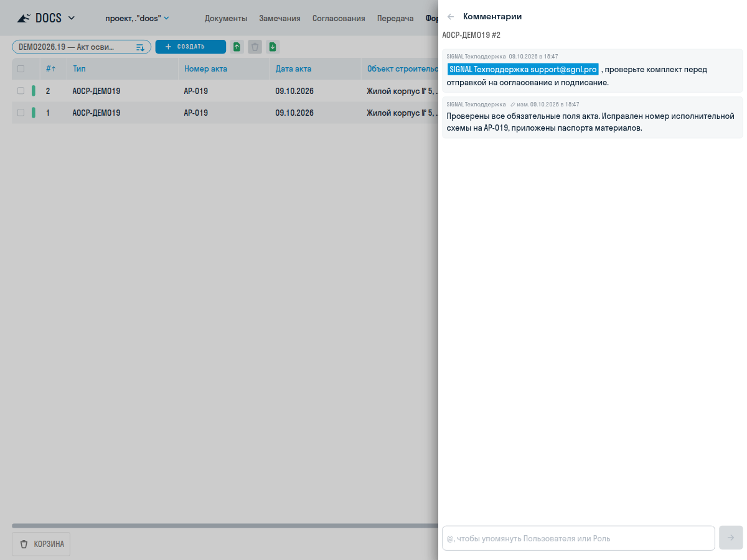This screenshot has height=560, width=747.
Task: Select АОСР-ДЕМО19 in row 2
Action: (x=96, y=91)
